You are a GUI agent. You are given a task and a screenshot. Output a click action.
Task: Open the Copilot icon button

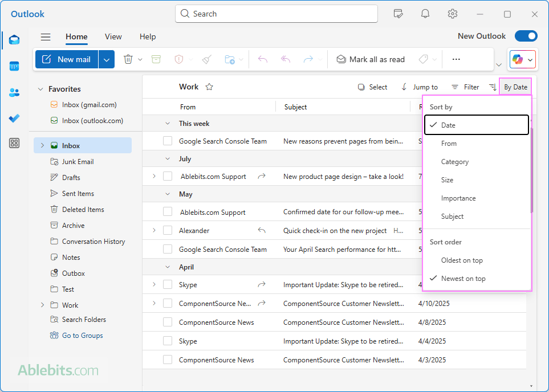(x=518, y=59)
